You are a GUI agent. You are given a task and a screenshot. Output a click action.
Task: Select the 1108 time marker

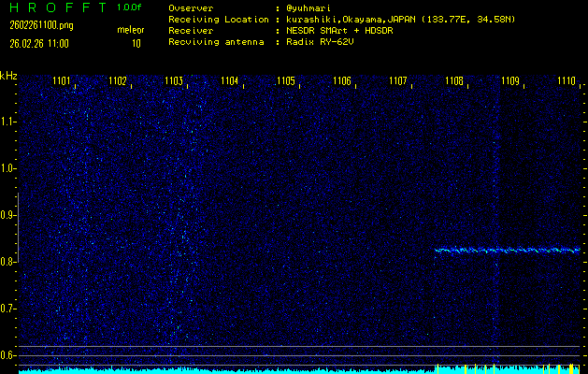454,81
